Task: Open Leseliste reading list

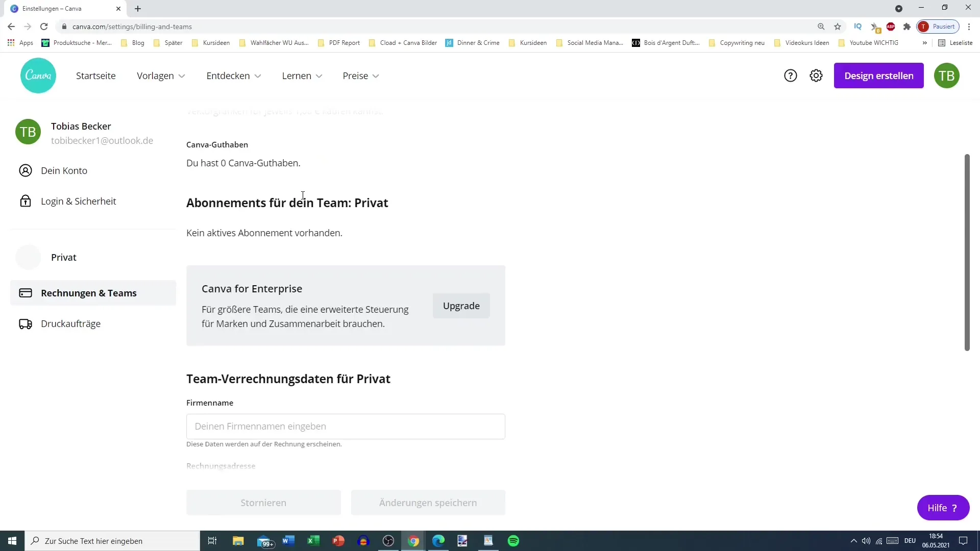Action: (x=955, y=43)
